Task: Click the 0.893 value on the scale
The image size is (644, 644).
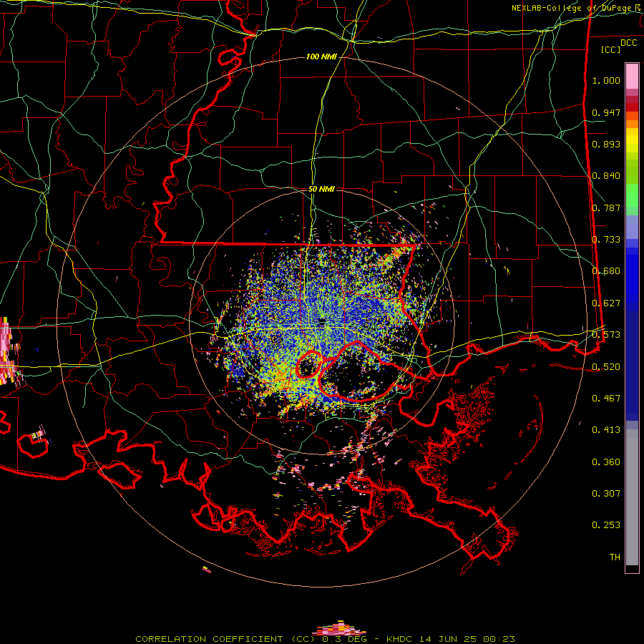Action: click(x=606, y=144)
